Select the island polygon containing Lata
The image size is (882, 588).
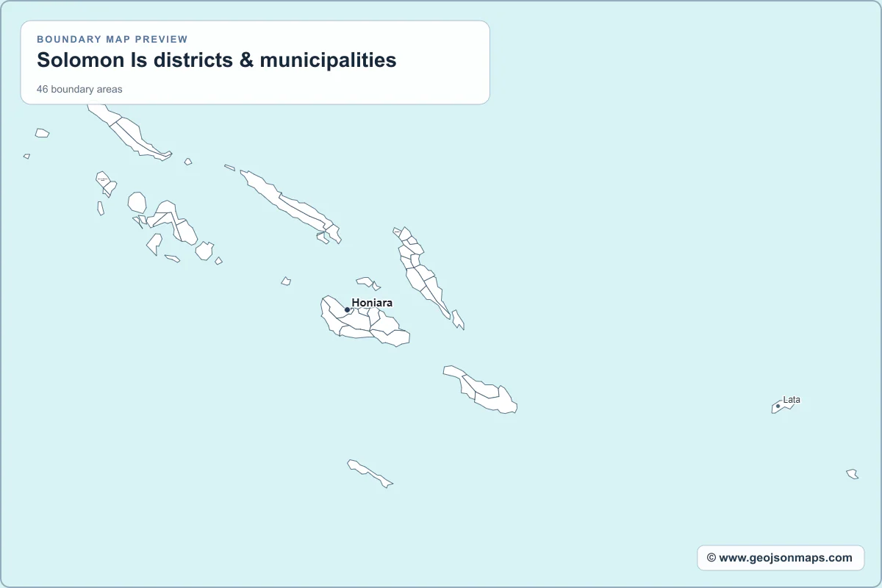click(x=785, y=406)
